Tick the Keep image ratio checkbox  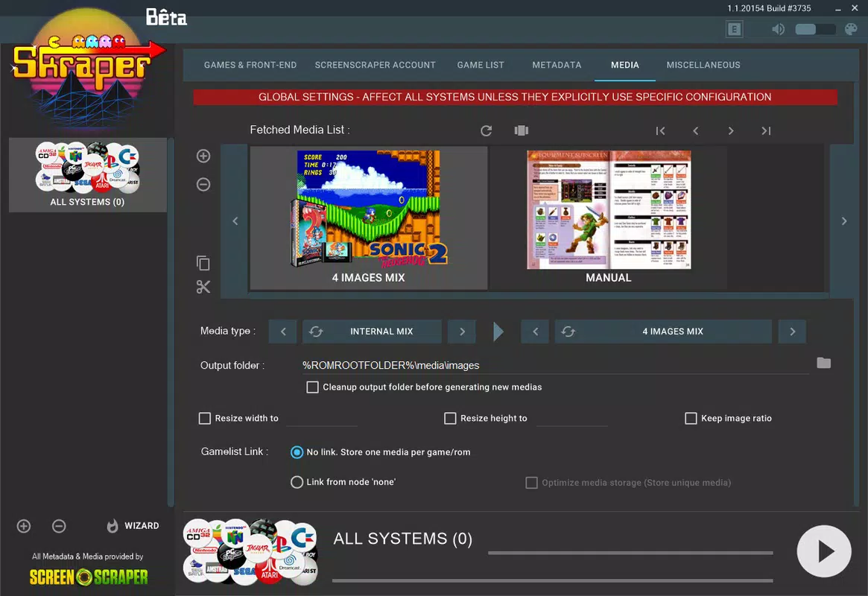click(x=691, y=419)
